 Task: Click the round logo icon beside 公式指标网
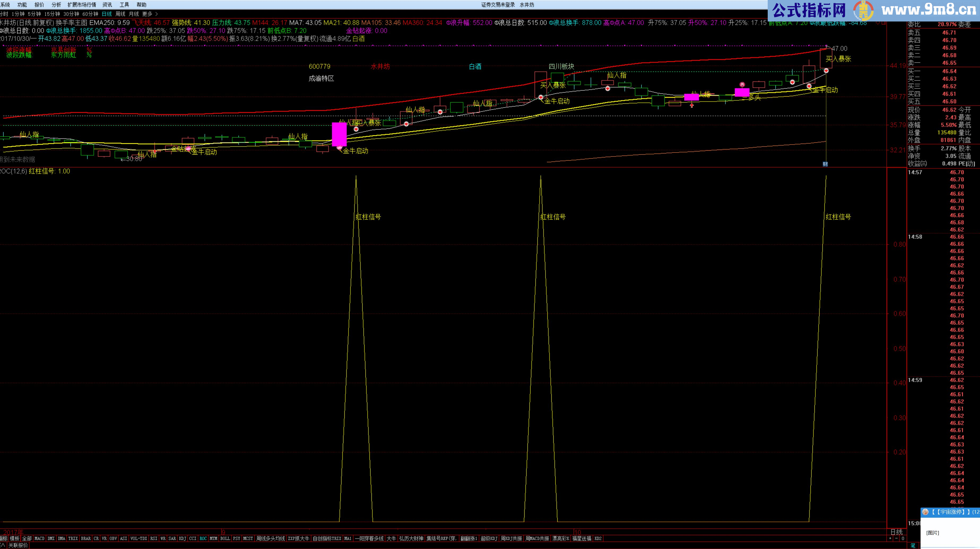click(x=863, y=11)
